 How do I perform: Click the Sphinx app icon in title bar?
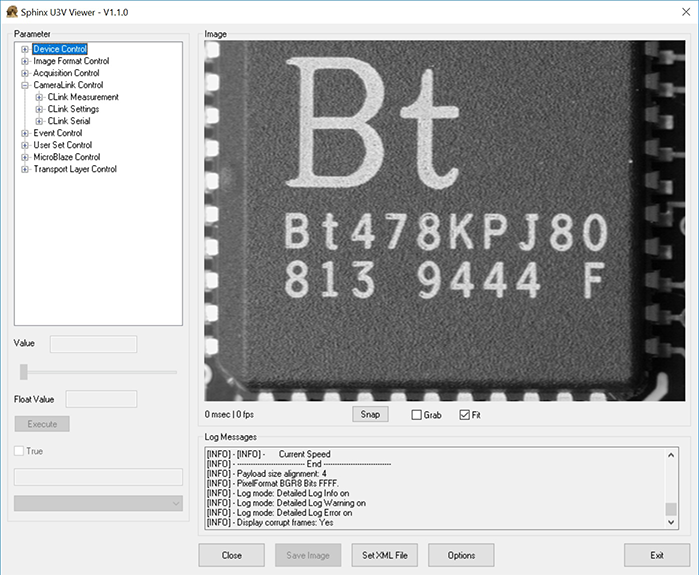13,9
